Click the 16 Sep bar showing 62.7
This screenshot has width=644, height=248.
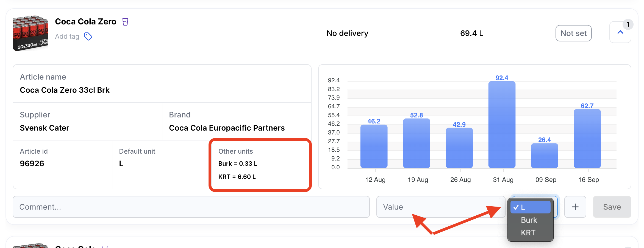[x=587, y=139]
